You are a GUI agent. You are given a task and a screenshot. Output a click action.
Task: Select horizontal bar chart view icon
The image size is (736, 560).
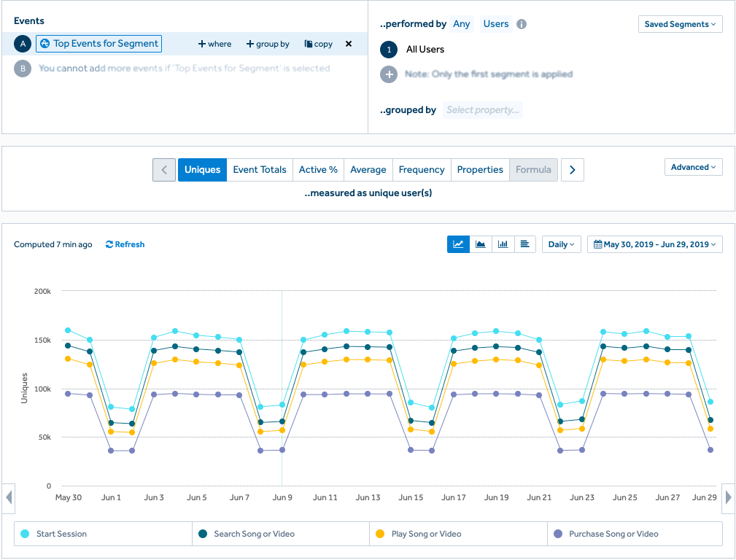[x=525, y=244]
